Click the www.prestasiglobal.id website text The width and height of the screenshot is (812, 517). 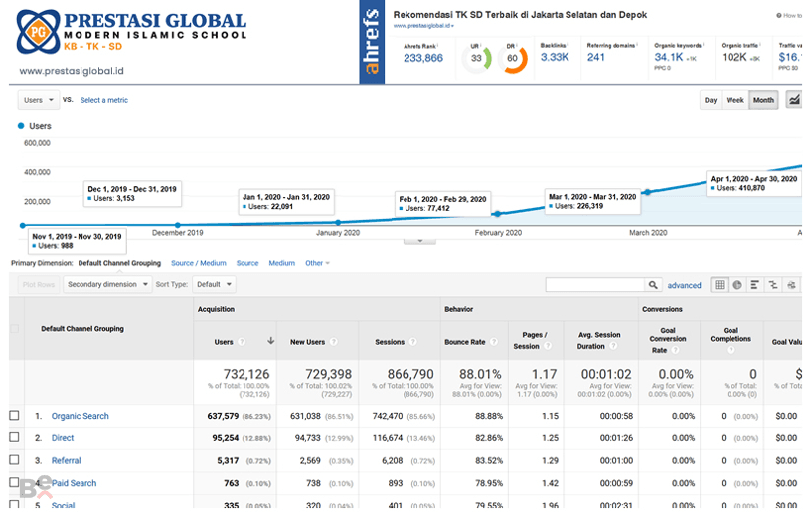click(72, 71)
